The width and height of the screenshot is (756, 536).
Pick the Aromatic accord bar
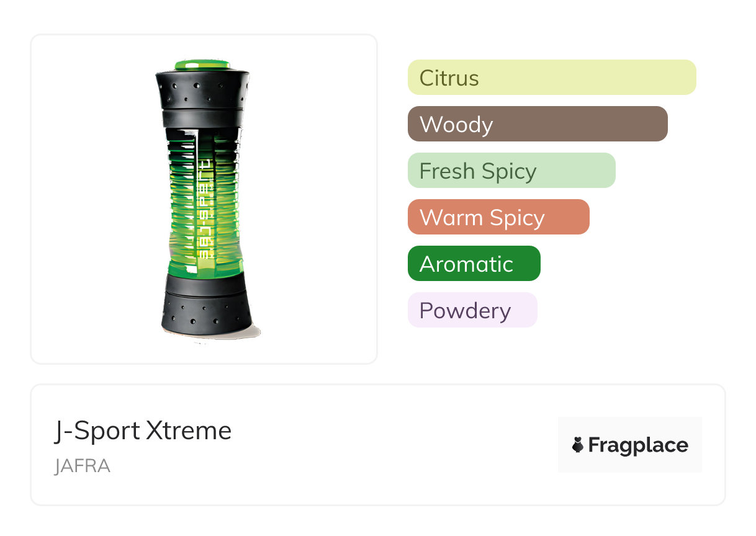474,264
